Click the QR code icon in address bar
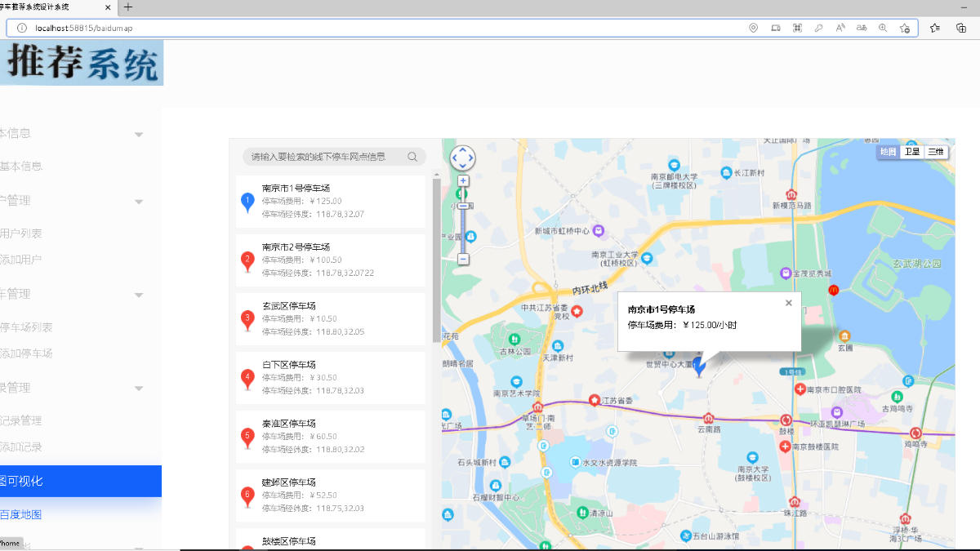This screenshot has width=980, height=551. (x=797, y=28)
